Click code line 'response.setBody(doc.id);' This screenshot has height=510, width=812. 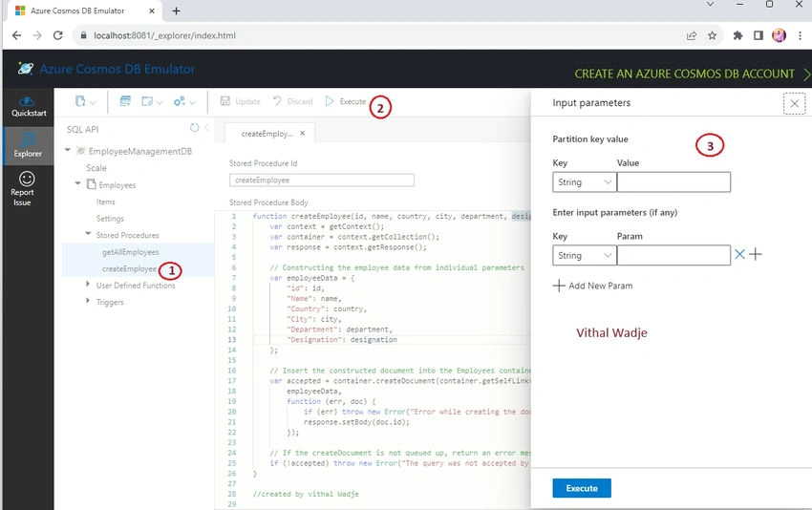tap(356, 422)
